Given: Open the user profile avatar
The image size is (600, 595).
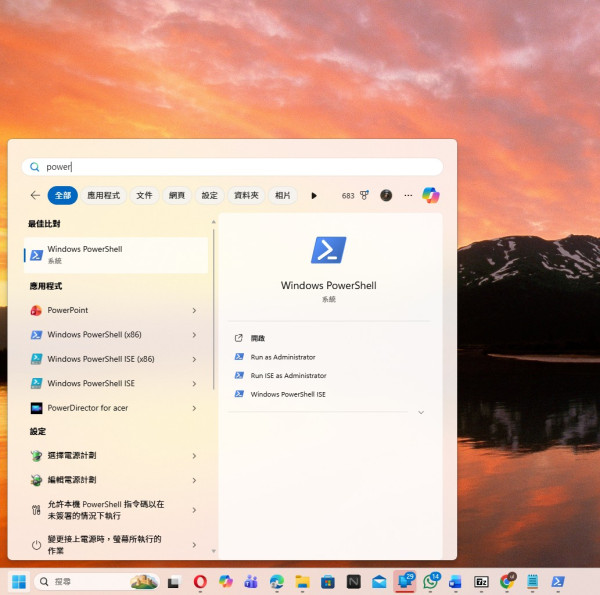Looking at the screenshot, I should pyautogui.click(x=386, y=196).
